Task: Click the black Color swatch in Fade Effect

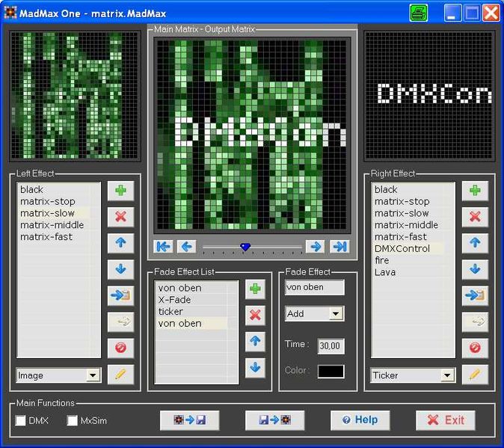Action: pyautogui.click(x=331, y=371)
